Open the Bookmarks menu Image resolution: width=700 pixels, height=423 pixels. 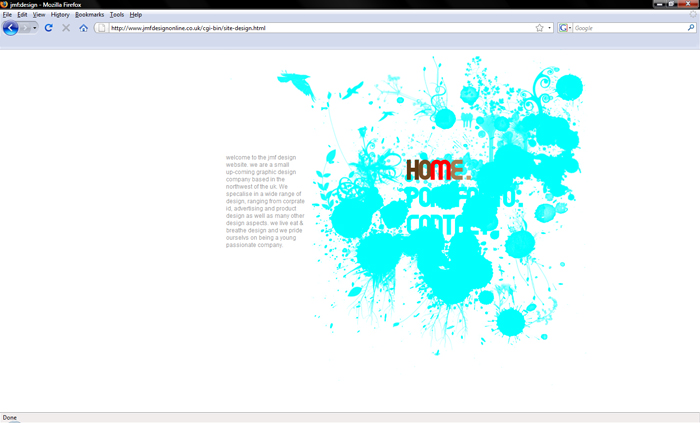pos(89,15)
